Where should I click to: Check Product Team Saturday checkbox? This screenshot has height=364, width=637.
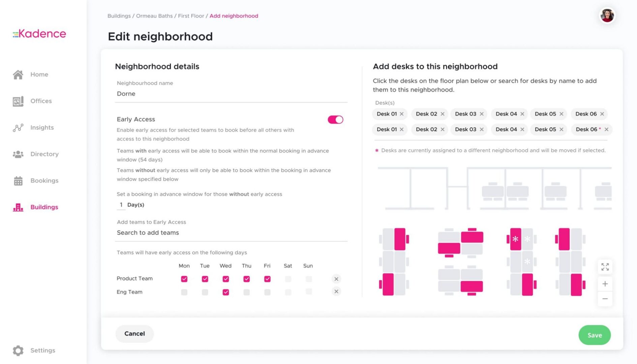[x=288, y=279]
